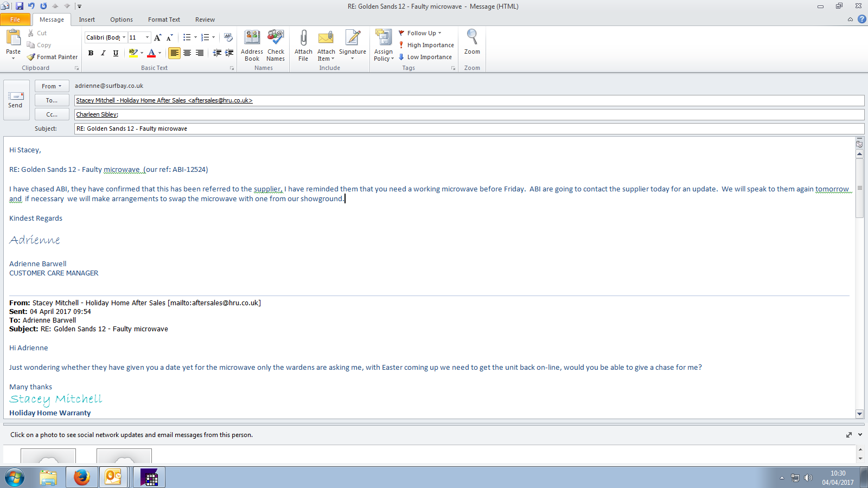The height and width of the screenshot is (488, 868).
Task: Click the Format Painter tool
Action: coord(53,57)
